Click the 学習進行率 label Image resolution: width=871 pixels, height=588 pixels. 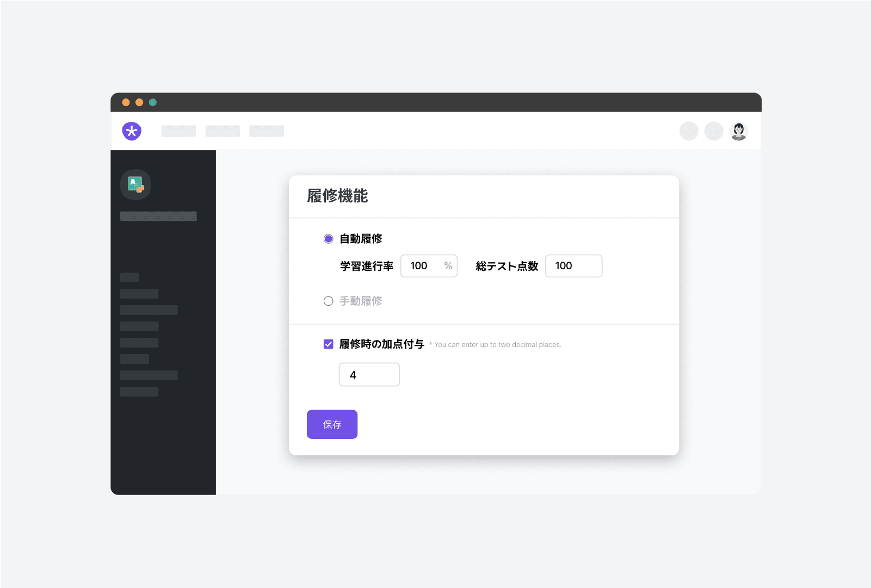click(367, 266)
